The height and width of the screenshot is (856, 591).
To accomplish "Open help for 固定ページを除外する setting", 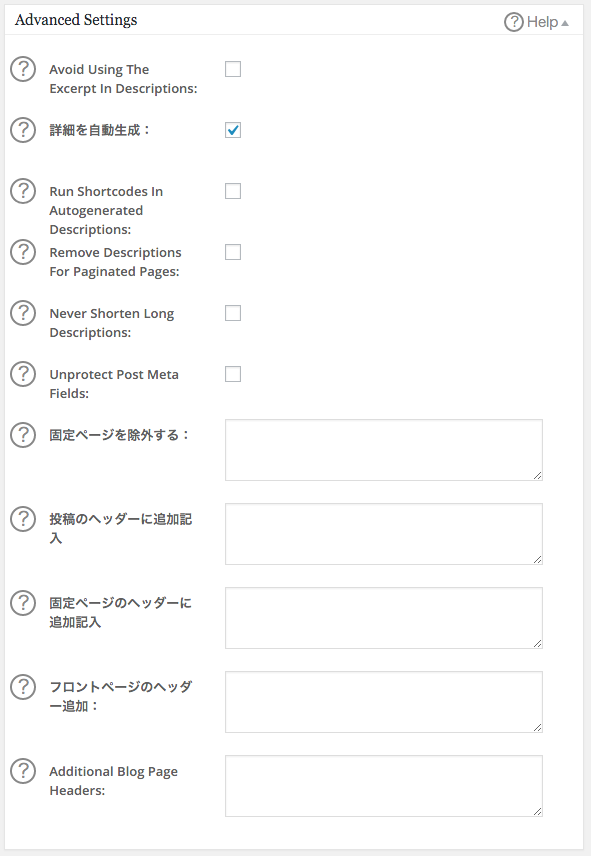I will [x=22, y=435].
